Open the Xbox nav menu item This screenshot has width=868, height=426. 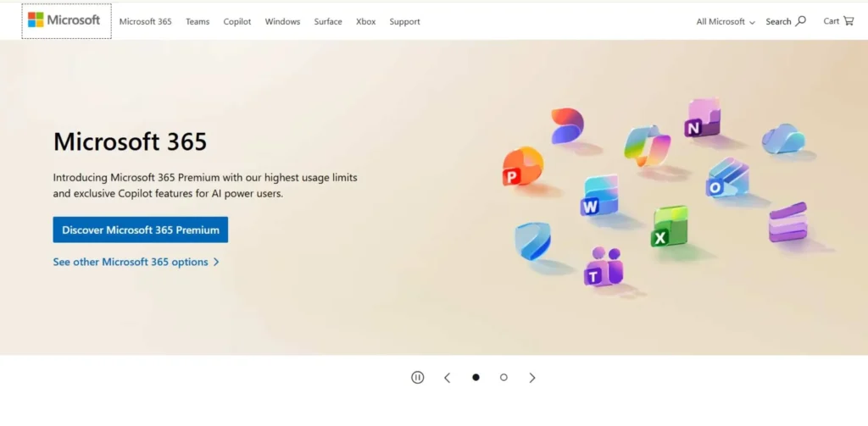(x=365, y=21)
